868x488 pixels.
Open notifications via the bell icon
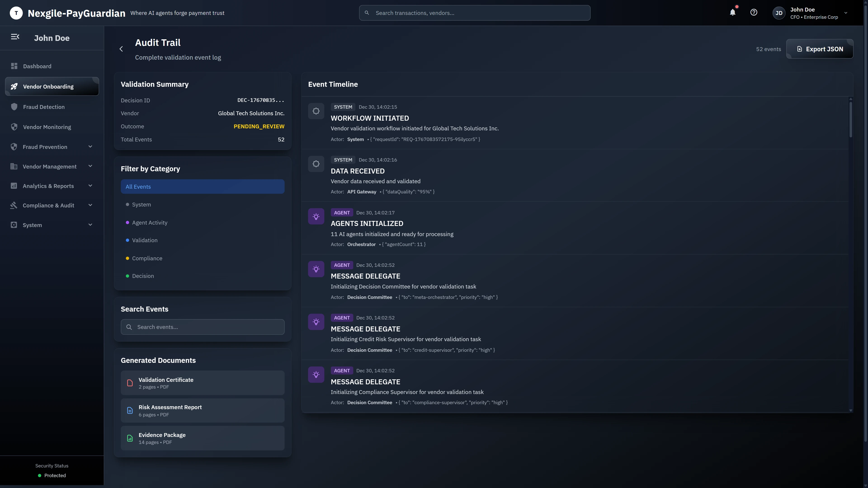pyautogui.click(x=733, y=12)
